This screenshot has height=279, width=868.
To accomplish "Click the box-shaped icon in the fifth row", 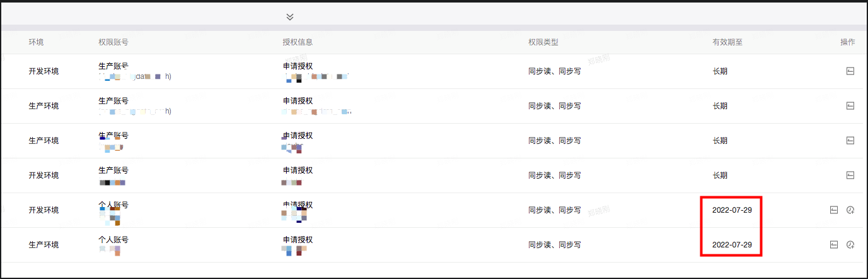I will [x=833, y=210].
